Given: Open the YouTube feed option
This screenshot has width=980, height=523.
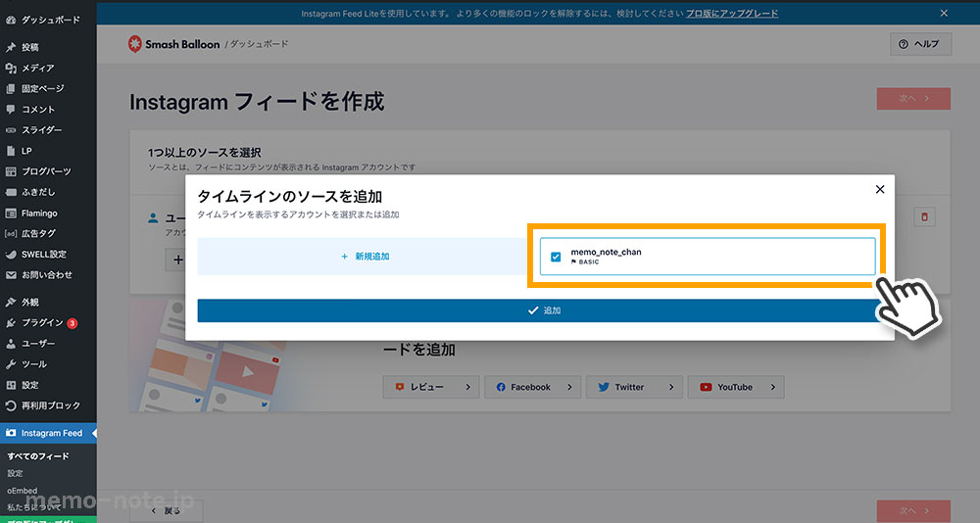Looking at the screenshot, I should 736,388.
